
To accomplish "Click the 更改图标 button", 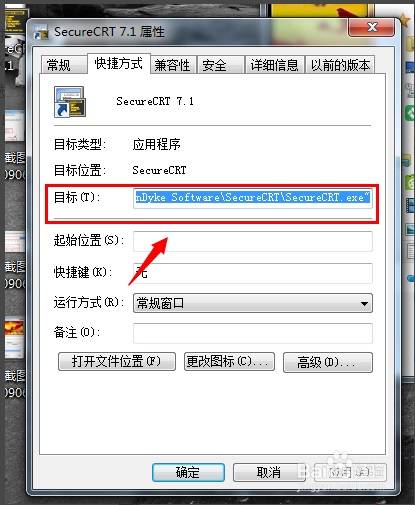I will pos(229,362).
